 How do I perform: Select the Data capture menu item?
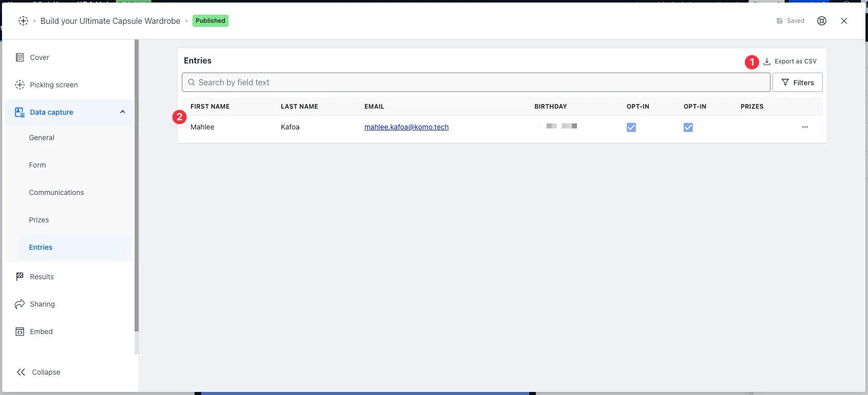[68, 112]
